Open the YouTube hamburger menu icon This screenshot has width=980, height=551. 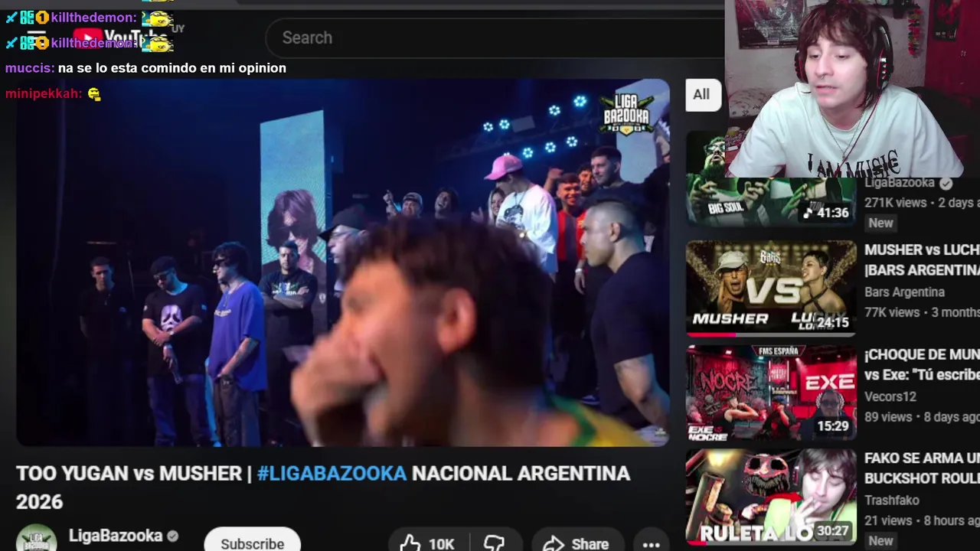(37, 38)
